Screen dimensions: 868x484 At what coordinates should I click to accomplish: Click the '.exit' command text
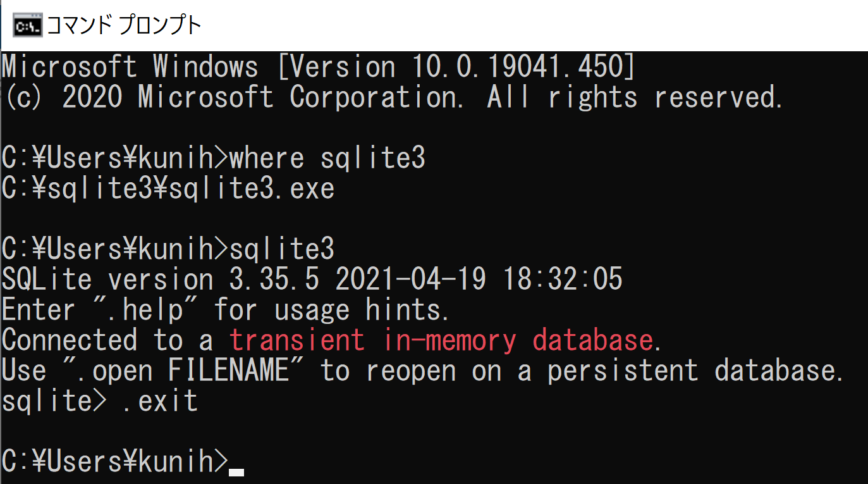coord(160,402)
